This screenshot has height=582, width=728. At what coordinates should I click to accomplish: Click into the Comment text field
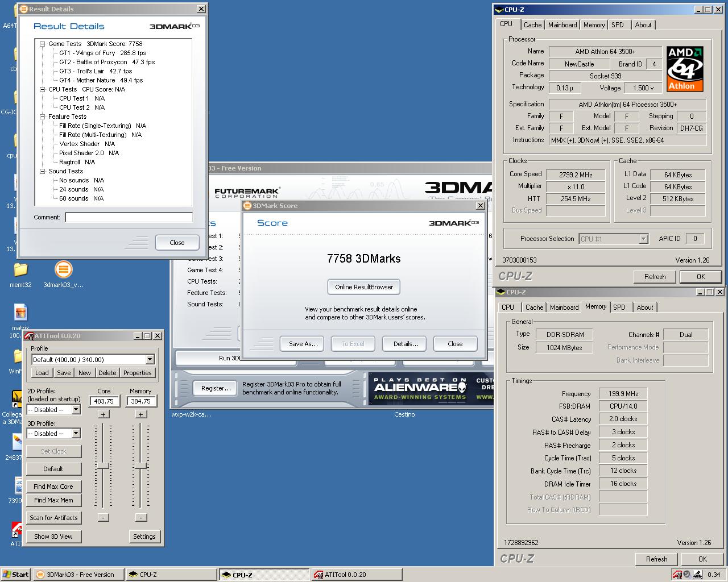(x=129, y=217)
